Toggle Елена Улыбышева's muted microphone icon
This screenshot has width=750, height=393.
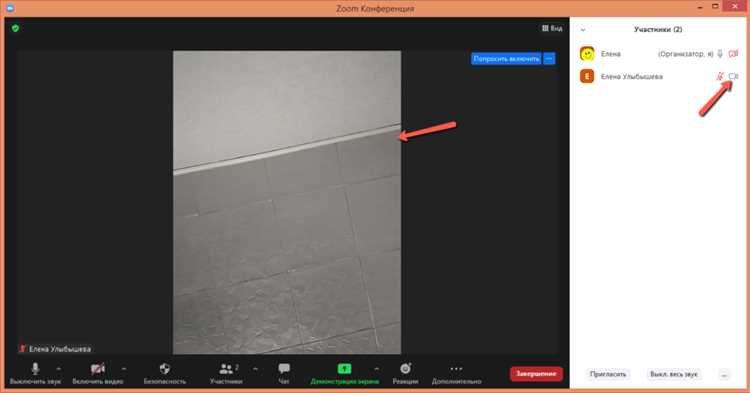tap(720, 76)
